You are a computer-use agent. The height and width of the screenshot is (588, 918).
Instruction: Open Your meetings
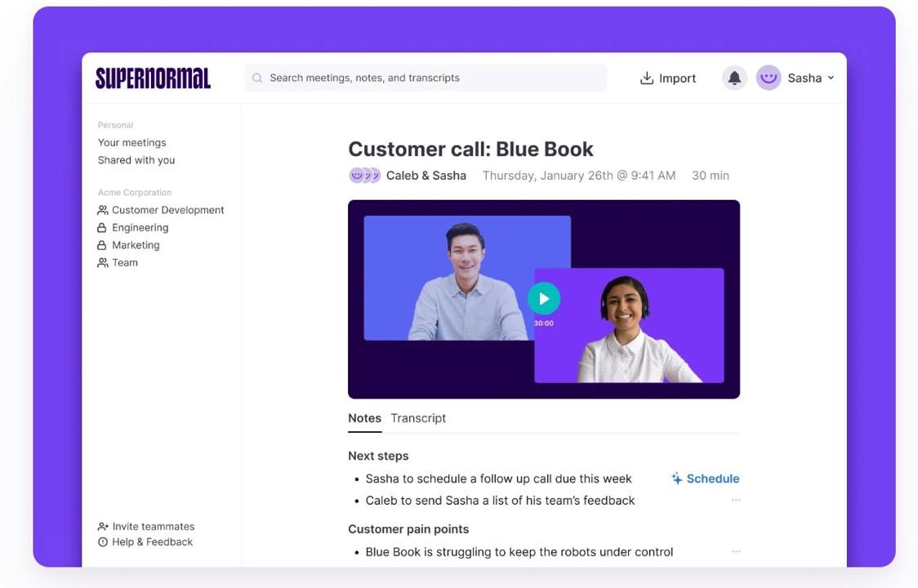pyautogui.click(x=131, y=142)
